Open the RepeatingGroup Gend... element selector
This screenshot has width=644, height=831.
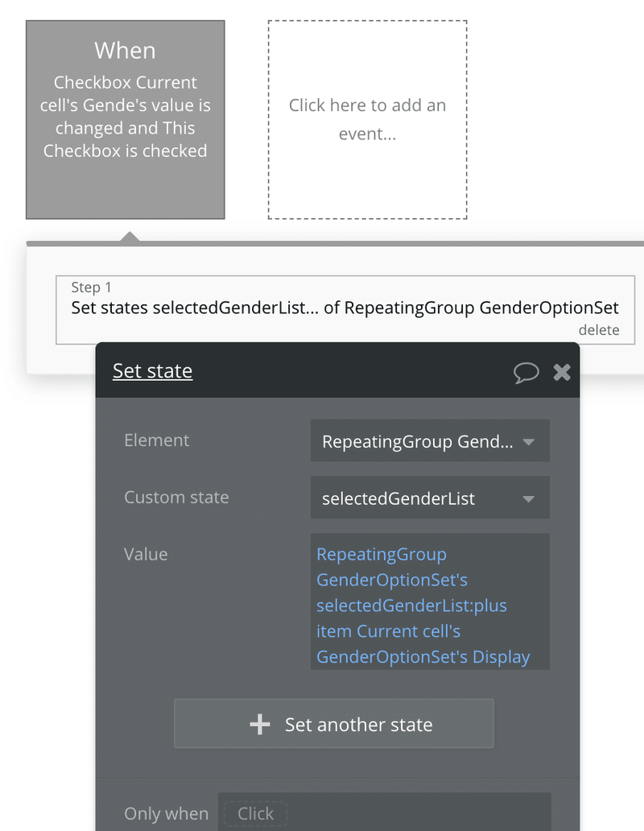[430, 440]
